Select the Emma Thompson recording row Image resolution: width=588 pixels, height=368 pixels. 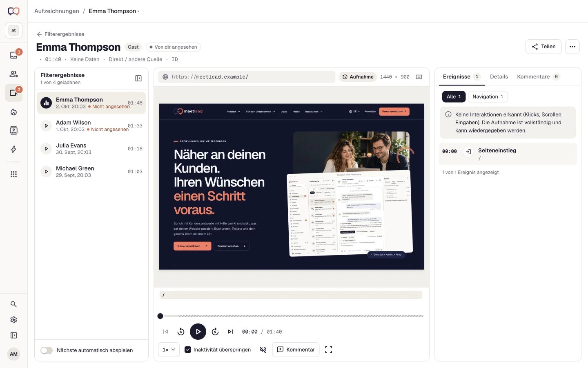91,103
